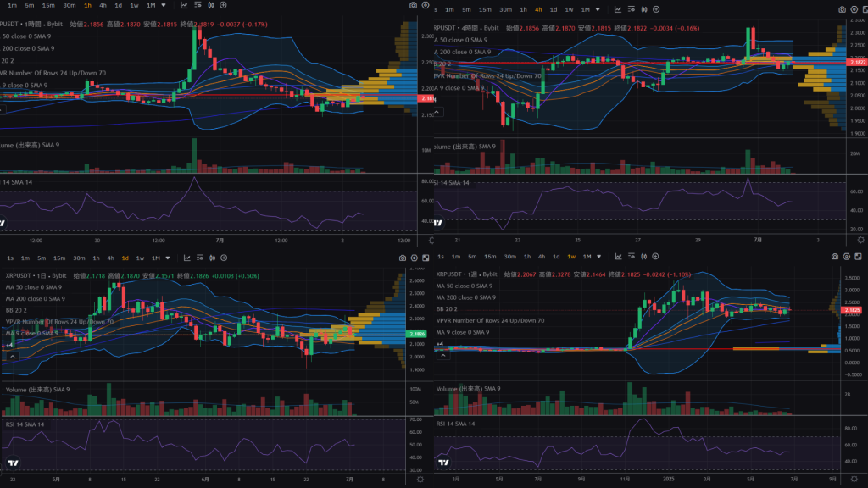Switch the 4h chart to the 30m timeframe

point(505,9)
